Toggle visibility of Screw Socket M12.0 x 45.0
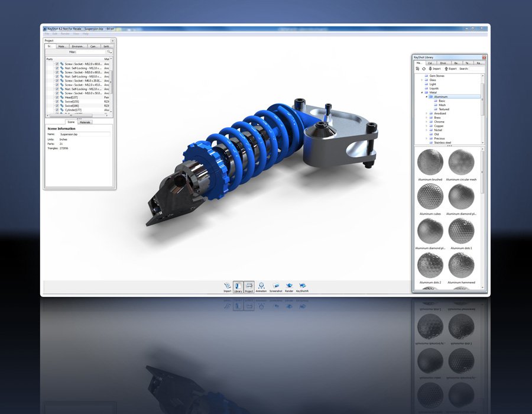Image resolution: width=532 pixels, height=414 pixels. [57, 85]
